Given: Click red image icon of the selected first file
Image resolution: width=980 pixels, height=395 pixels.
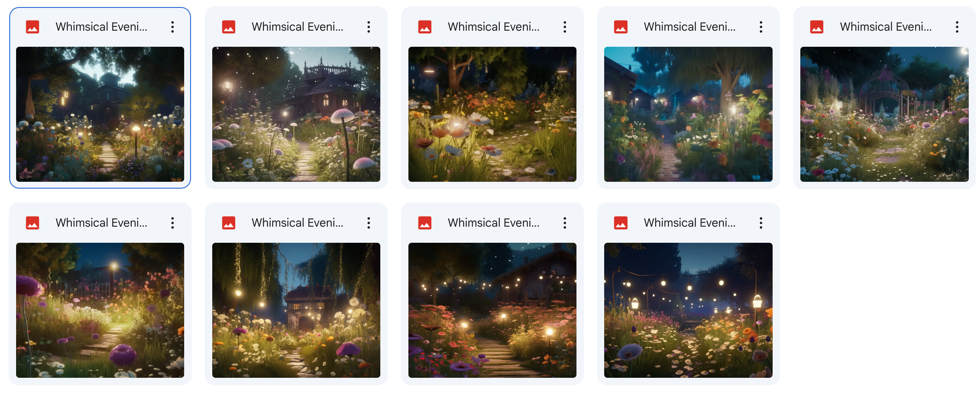Looking at the screenshot, I should coord(32,27).
